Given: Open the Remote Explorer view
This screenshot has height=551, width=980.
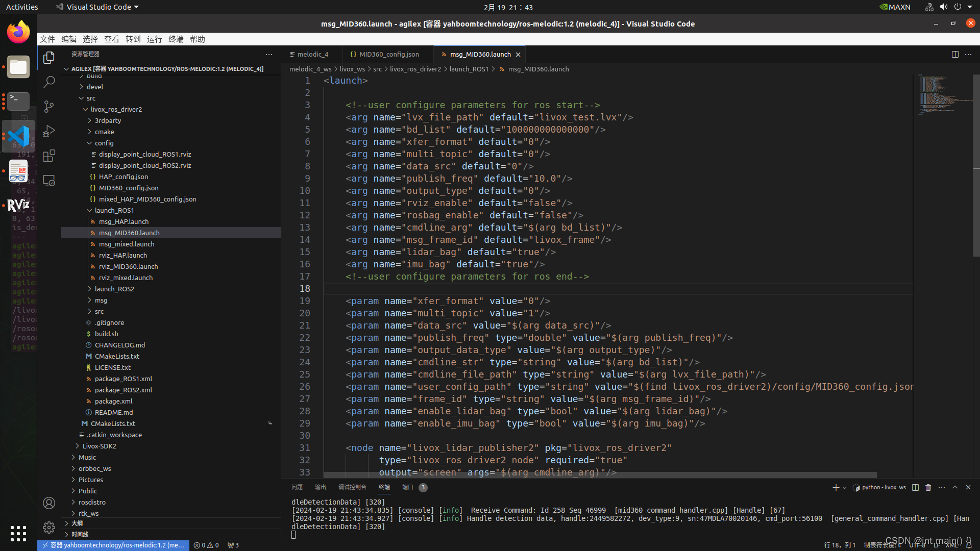Looking at the screenshot, I should [49, 181].
